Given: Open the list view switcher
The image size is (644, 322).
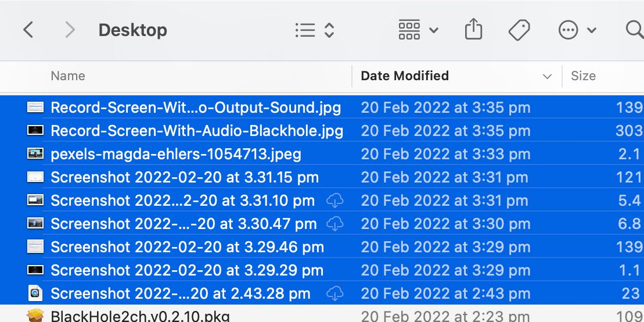Looking at the screenshot, I should pyautogui.click(x=315, y=30).
